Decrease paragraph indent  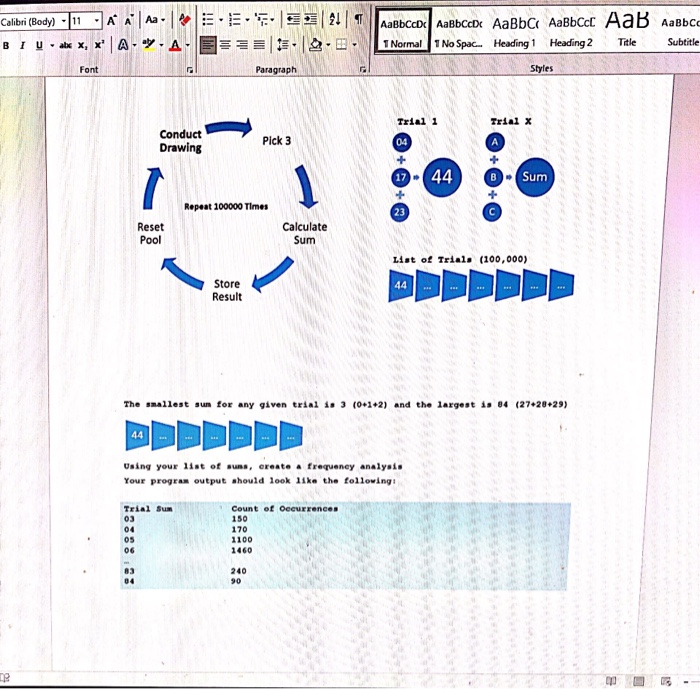pos(293,19)
